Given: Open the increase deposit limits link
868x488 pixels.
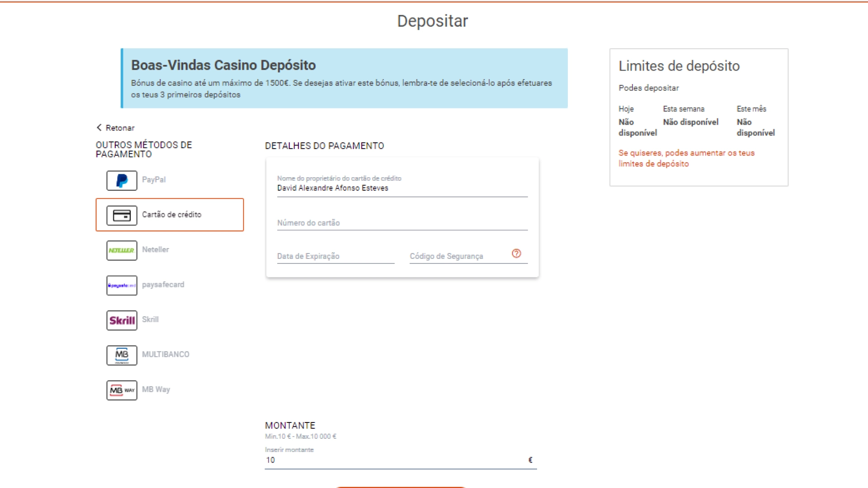Looking at the screenshot, I should tap(686, 158).
